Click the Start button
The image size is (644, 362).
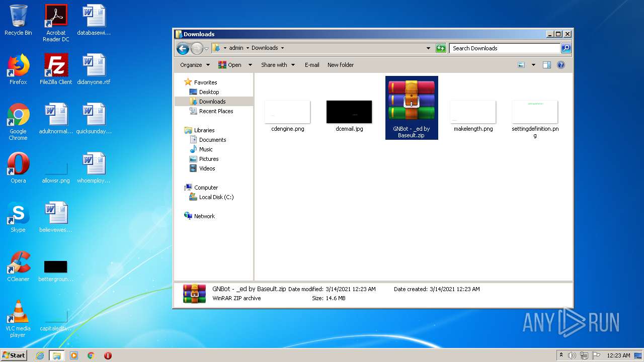(x=14, y=355)
